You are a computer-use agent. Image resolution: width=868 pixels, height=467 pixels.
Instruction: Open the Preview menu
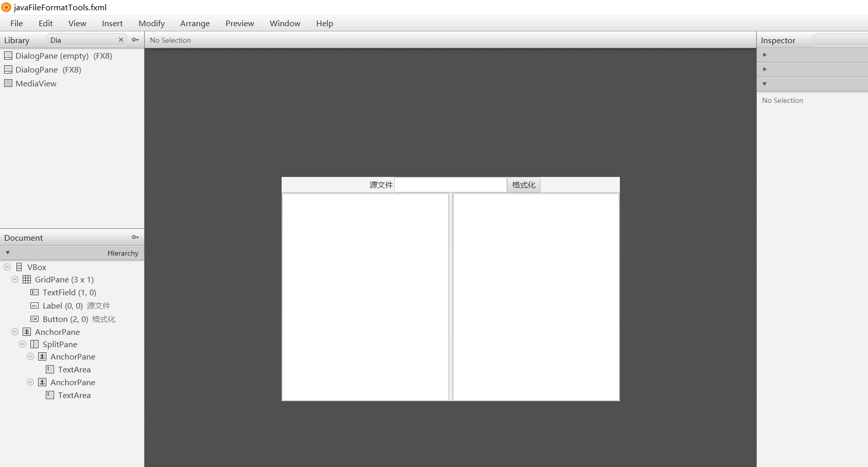coord(240,23)
